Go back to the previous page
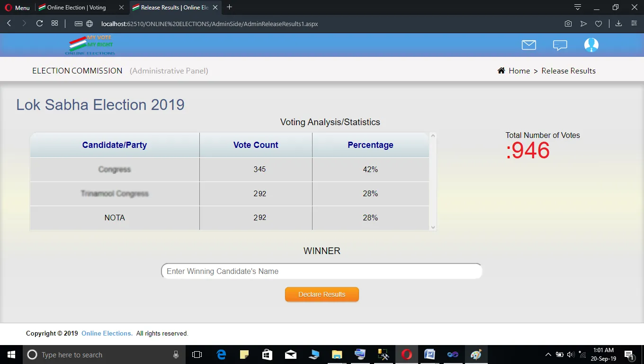The image size is (644, 364). (x=9, y=23)
